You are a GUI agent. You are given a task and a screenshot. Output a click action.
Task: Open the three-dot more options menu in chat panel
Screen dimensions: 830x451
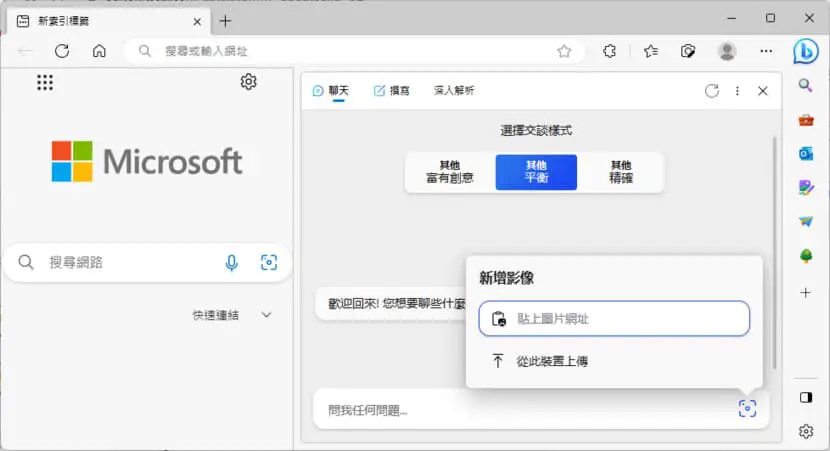point(737,91)
